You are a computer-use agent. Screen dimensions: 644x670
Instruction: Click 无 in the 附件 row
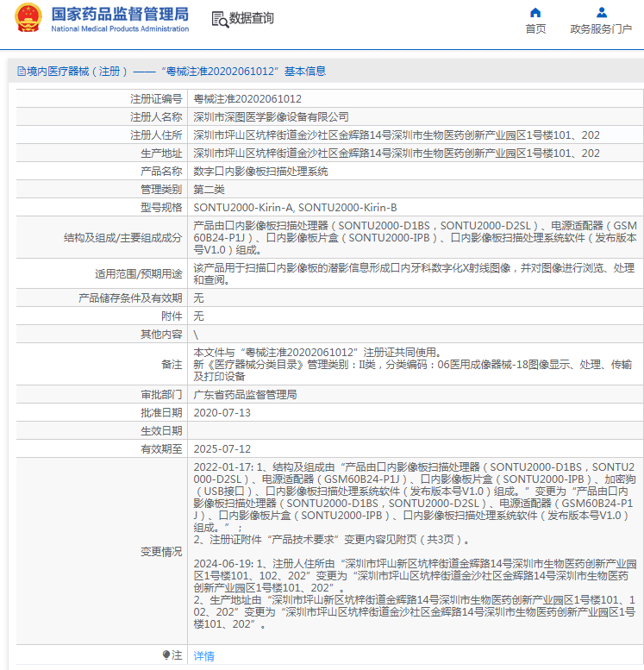coord(198,316)
